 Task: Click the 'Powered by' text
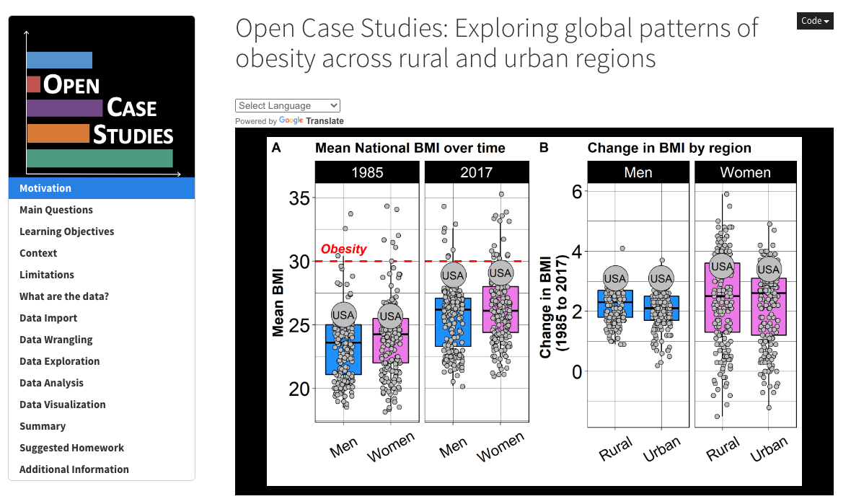(256, 121)
